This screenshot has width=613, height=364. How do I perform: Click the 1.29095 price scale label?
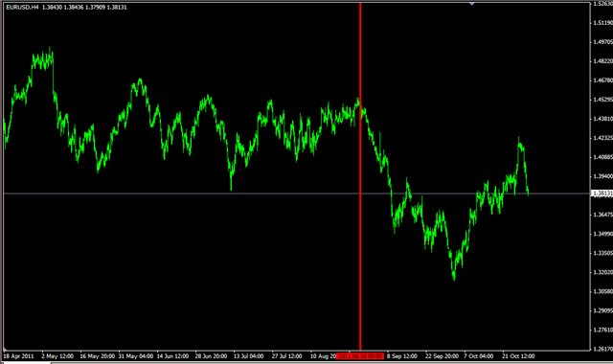[602, 310]
